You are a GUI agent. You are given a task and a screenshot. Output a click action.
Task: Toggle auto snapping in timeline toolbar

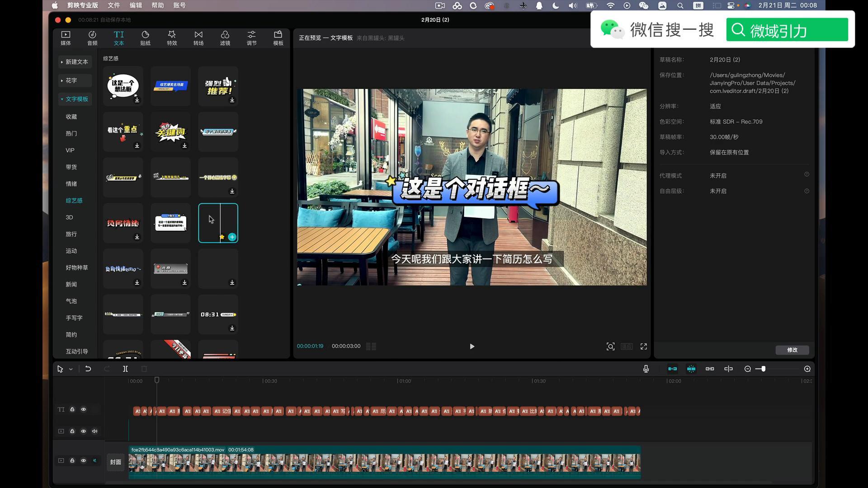[691, 369]
